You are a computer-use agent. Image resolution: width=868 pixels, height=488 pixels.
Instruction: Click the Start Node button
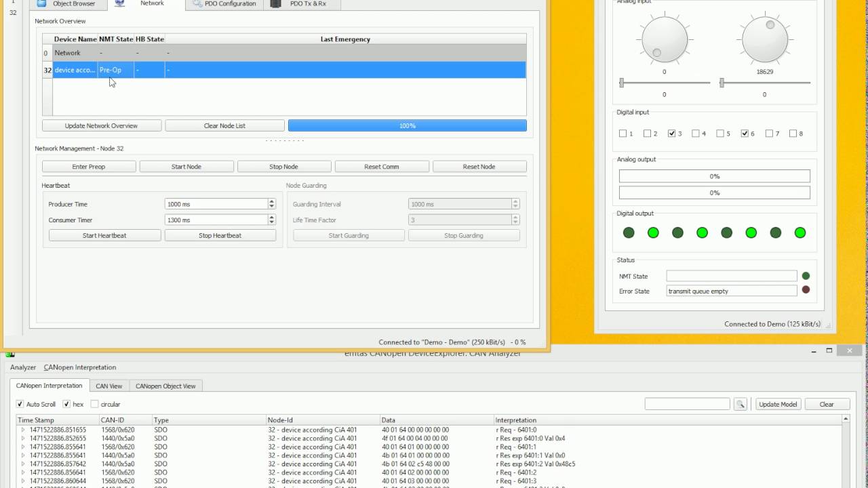pyautogui.click(x=186, y=167)
